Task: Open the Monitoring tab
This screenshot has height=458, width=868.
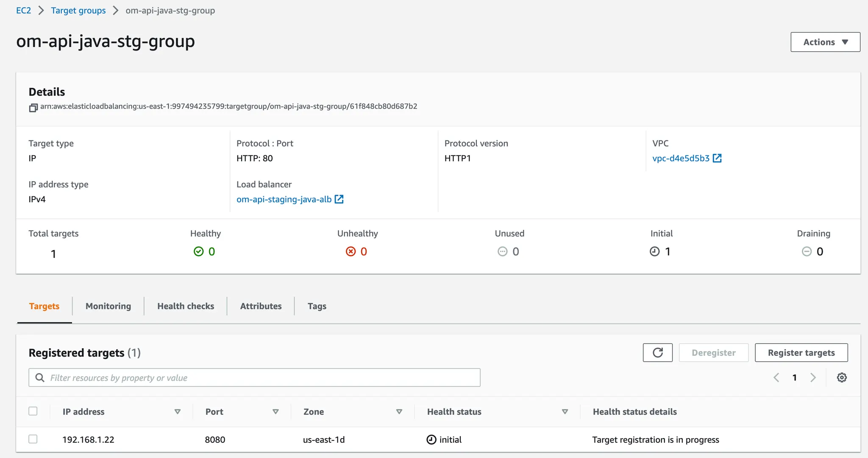Action: [108, 306]
